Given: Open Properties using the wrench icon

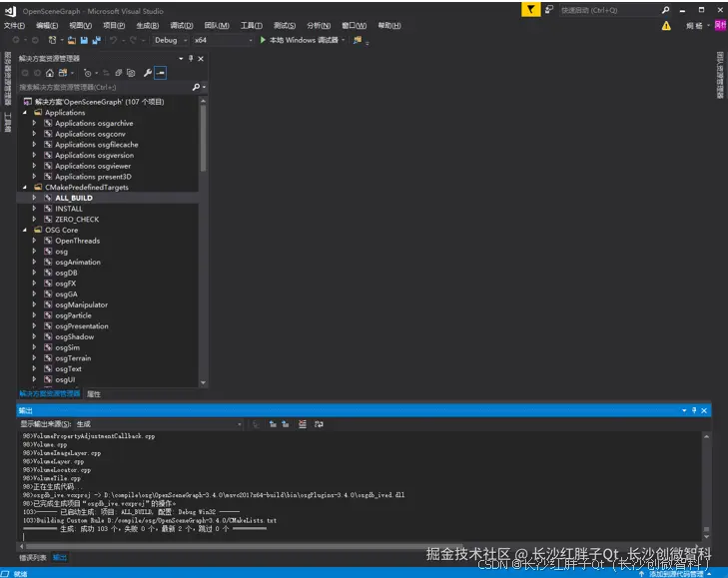Looking at the screenshot, I should [148, 73].
